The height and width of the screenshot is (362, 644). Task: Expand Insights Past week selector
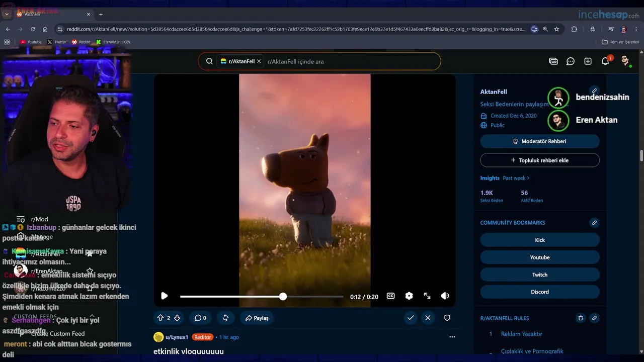point(516,178)
